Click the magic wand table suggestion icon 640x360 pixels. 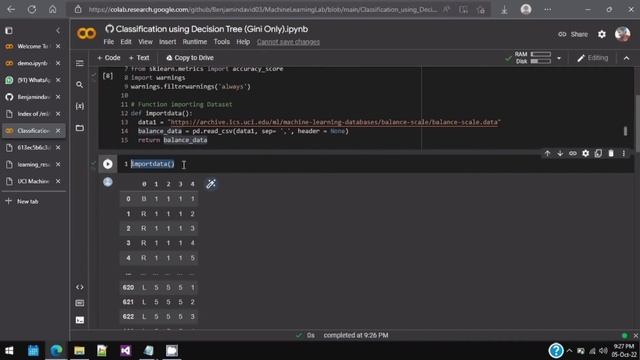click(211, 184)
